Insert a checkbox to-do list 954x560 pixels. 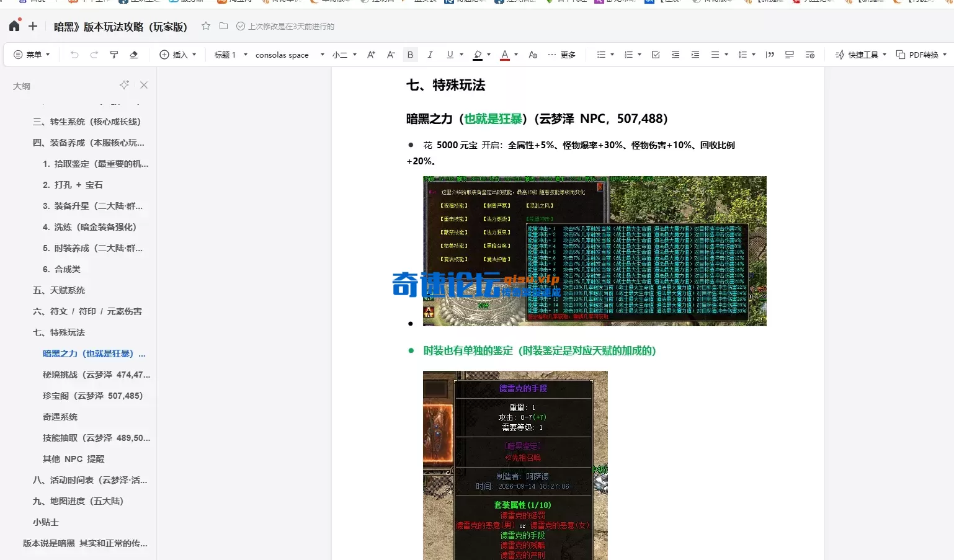tap(656, 55)
